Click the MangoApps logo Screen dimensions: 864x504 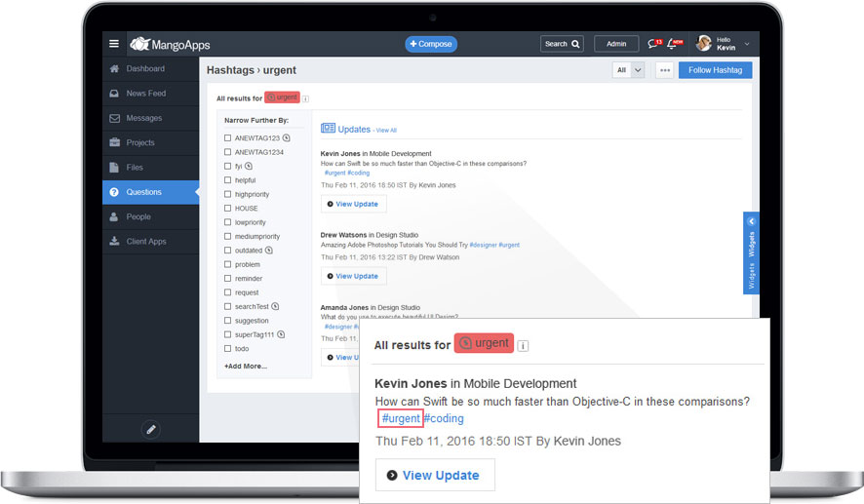tap(170, 44)
